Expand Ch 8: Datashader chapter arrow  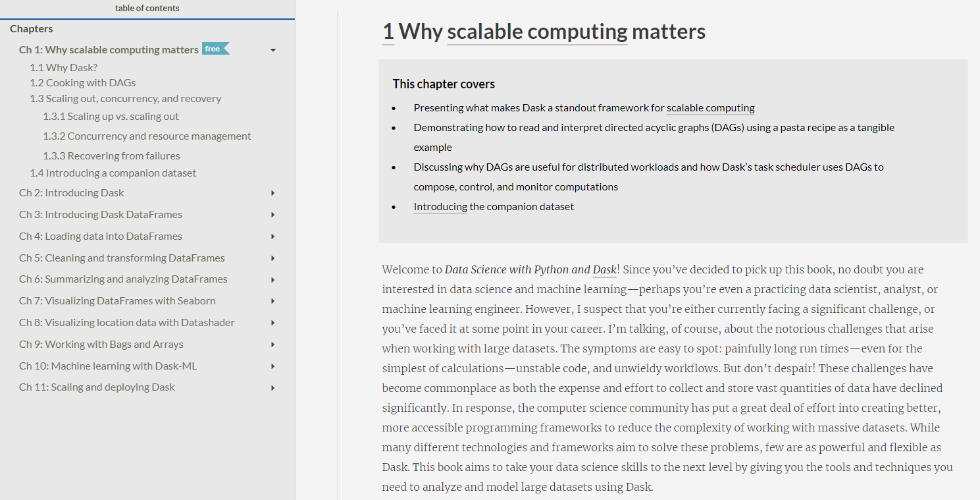tap(273, 323)
